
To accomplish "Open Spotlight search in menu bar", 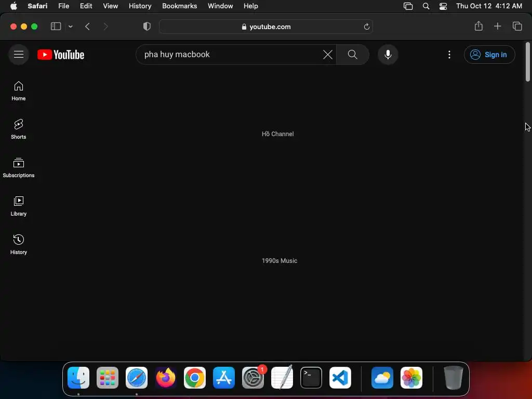I will coord(426,6).
